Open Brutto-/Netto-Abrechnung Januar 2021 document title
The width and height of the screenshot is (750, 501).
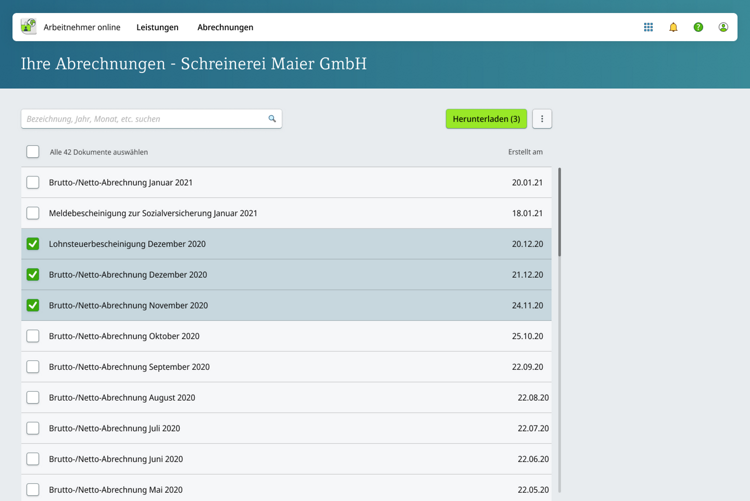click(x=121, y=182)
